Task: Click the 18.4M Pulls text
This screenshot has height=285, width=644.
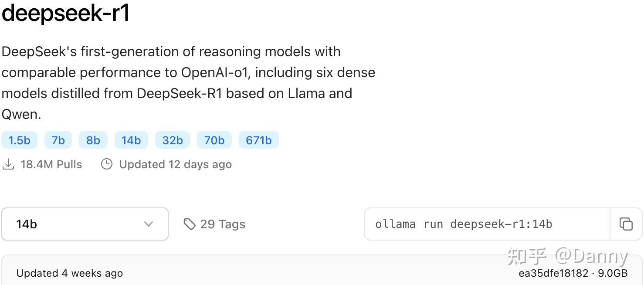Action: (x=51, y=164)
